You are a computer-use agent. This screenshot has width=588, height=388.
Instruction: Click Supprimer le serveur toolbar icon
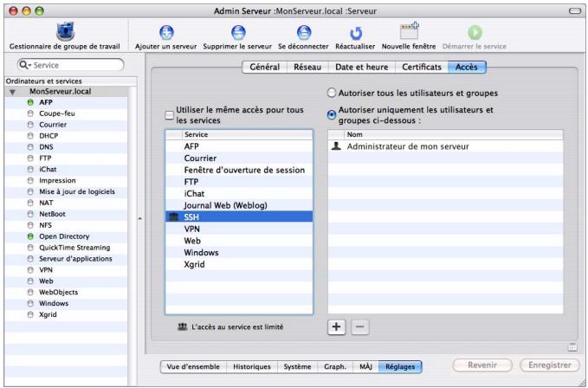pyautogui.click(x=238, y=33)
